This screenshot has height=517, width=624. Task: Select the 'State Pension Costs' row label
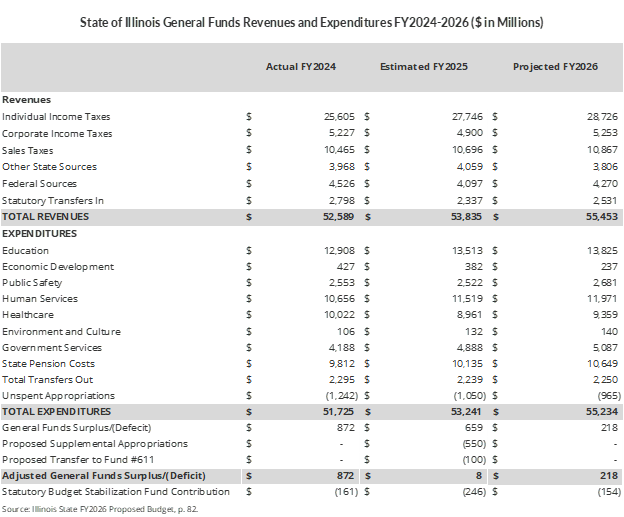tap(49, 364)
